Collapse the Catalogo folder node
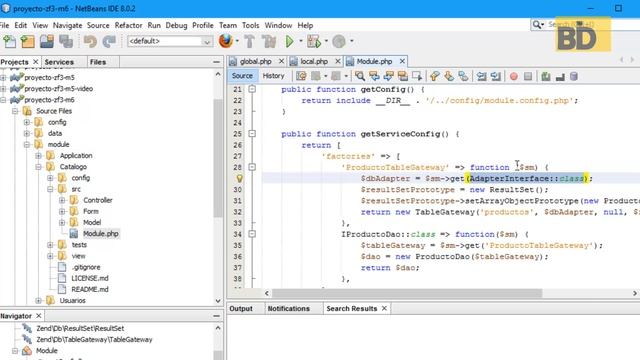 point(39,167)
